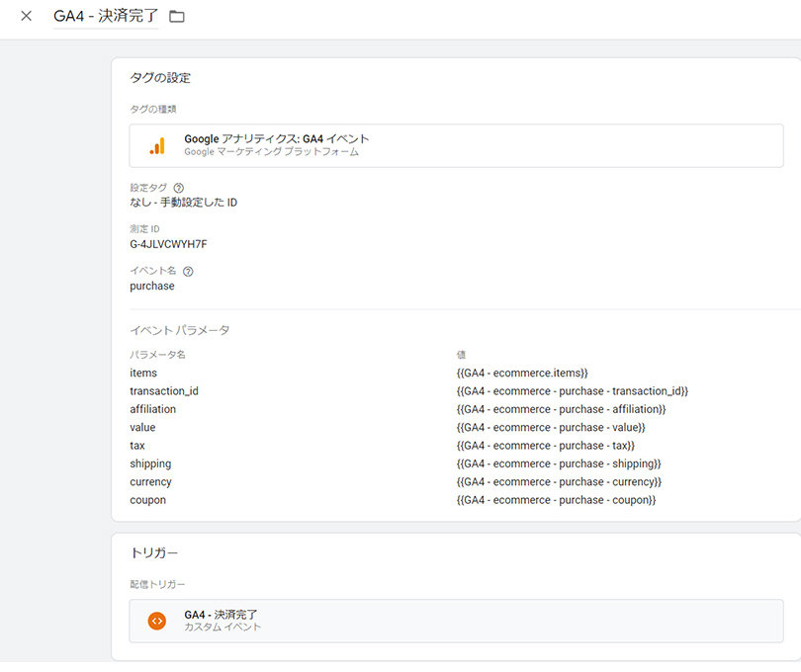This screenshot has width=801, height=672.
Task: Click the purchase - tax variable value
Action: point(546,446)
